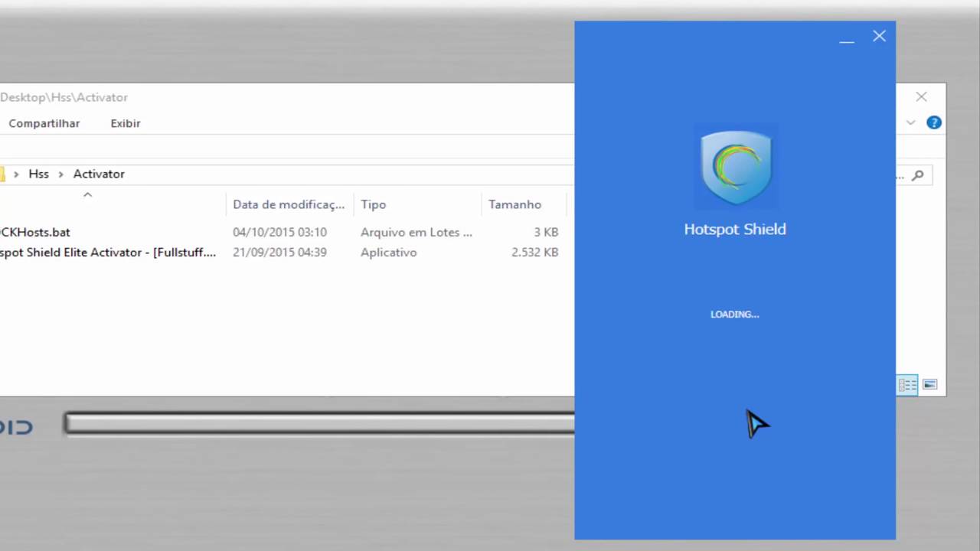Open Explorer help blue question icon
This screenshot has height=551, width=980.
click(934, 122)
